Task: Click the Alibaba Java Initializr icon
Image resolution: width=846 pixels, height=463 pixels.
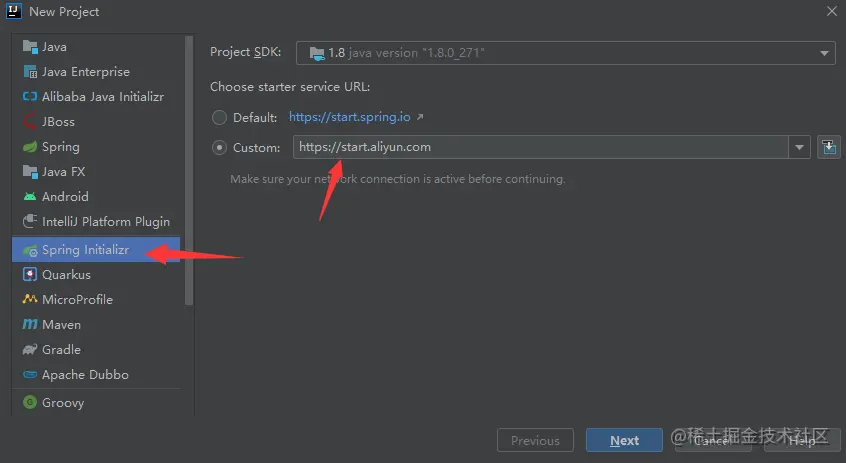Action: 30,97
